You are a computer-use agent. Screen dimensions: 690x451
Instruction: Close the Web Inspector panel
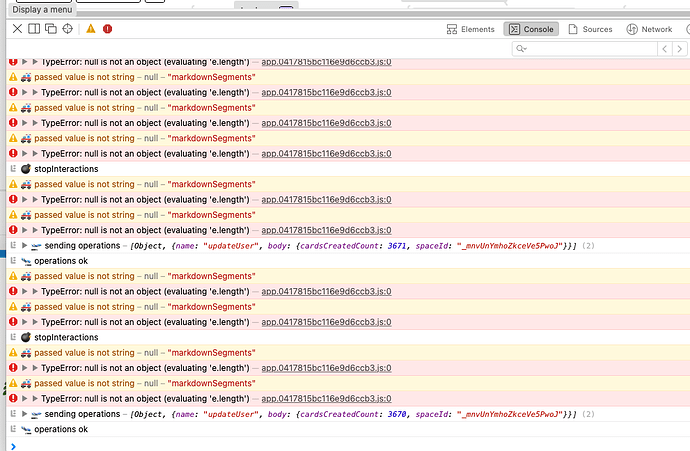[17, 29]
